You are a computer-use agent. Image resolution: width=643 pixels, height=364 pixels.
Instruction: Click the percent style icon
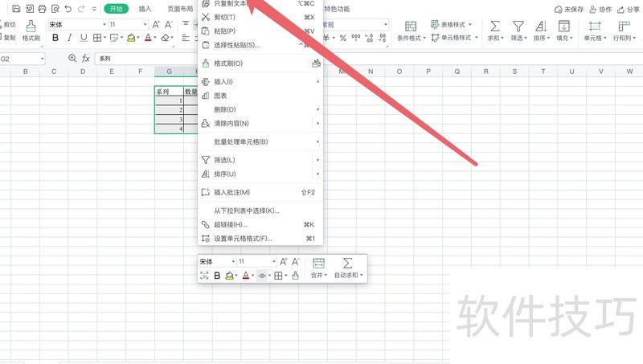click(343, 38)
